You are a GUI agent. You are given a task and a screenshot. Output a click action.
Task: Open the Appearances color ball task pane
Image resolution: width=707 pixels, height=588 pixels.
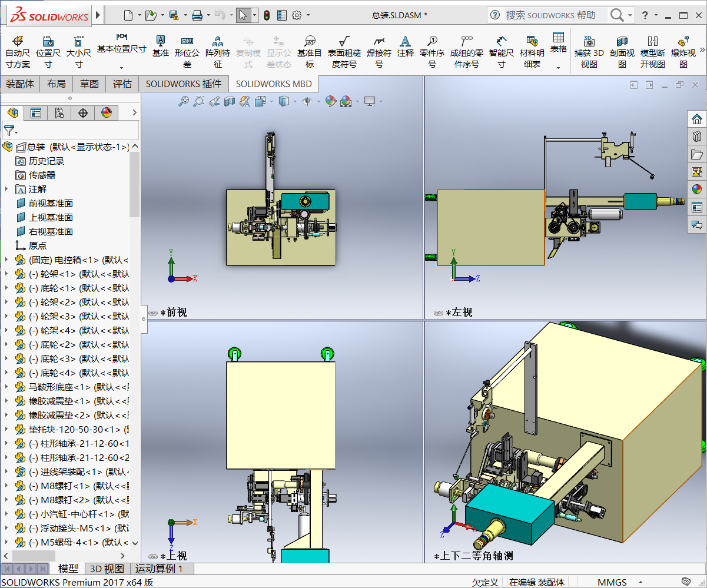pyautogui.click(x=697, y=190)
